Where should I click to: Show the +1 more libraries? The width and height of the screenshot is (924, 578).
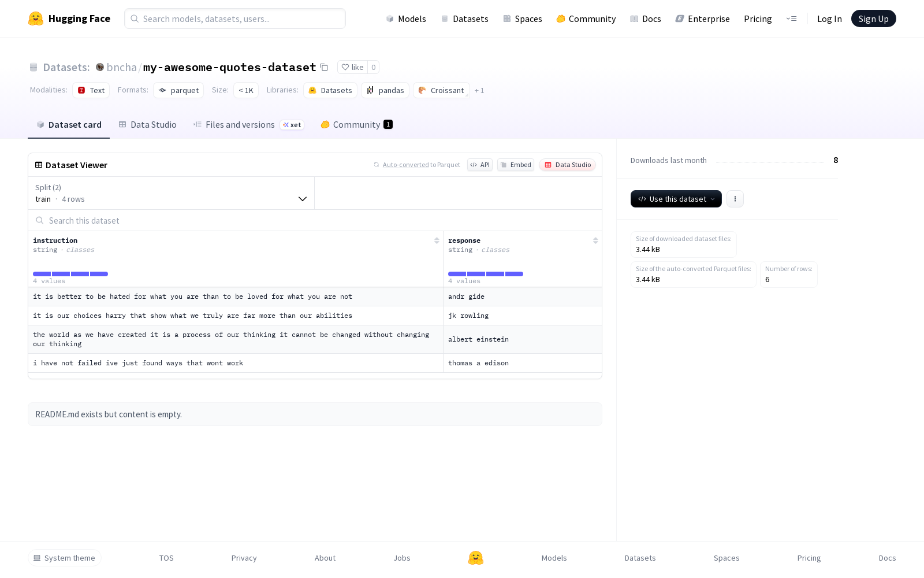click(479, 90)
